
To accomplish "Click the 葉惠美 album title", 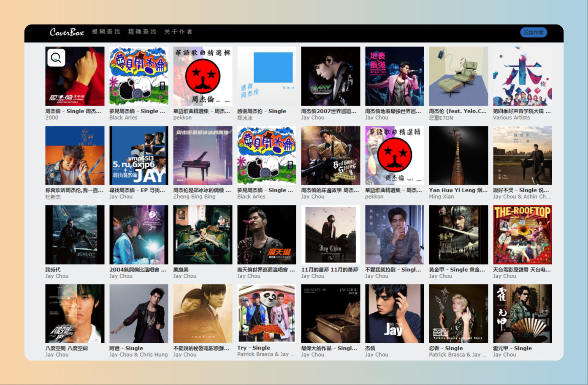I will coord(181,270).
